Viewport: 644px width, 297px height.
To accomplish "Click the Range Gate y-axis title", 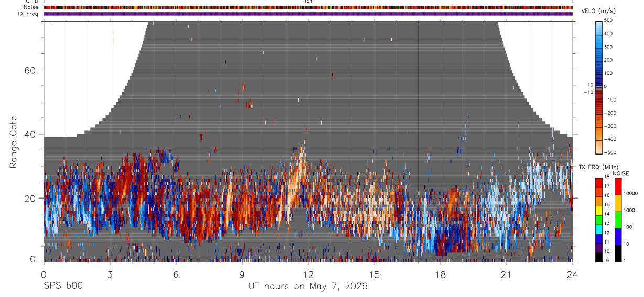I will click(x=14, y=142).
